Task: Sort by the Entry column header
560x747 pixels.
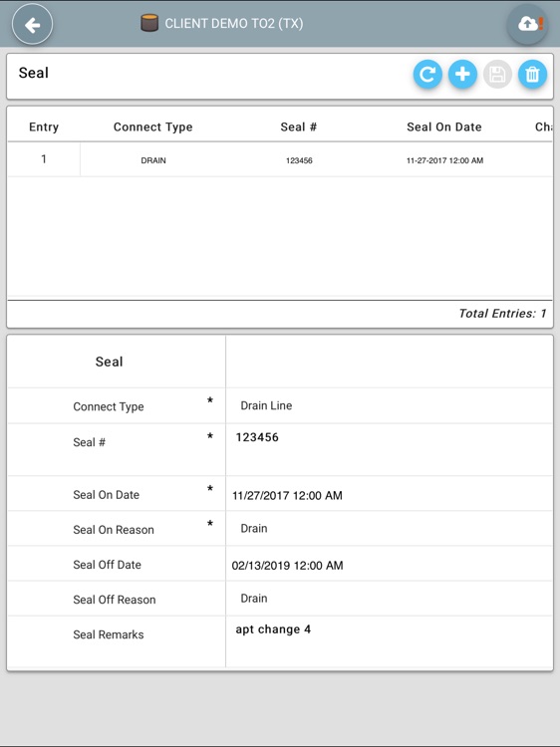Action: 44,127
